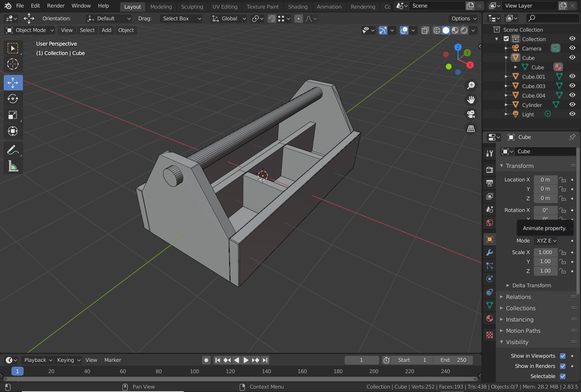This screenshot has width=581, height=392.
Task: Expand Cylinder in outliner
Action: pos(506,105)
